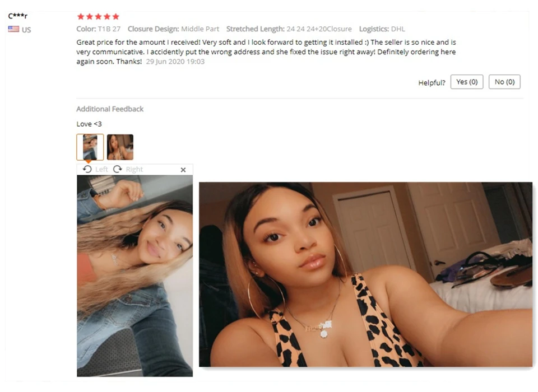The height and width of the screenshot is (392, 538).
Task: Click the Additional Feedback heading
Action: pyautogui.click(x=110, y=109)
